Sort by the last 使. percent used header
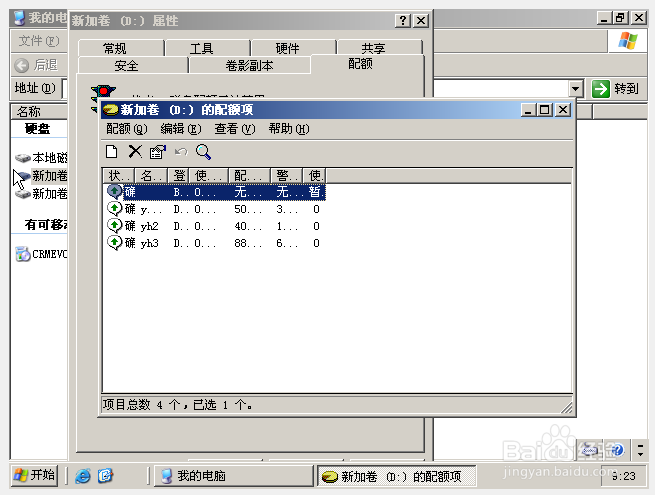 point(314,176)
